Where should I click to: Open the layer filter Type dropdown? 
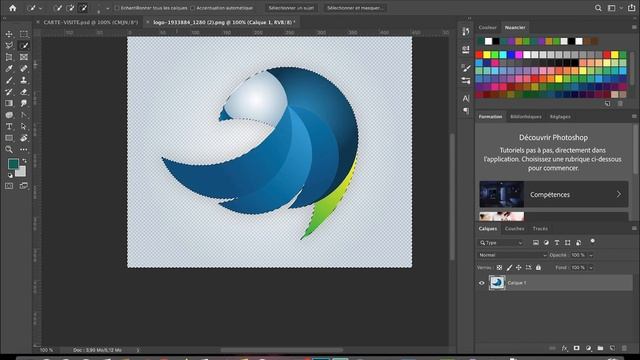[x=501, y=243]
